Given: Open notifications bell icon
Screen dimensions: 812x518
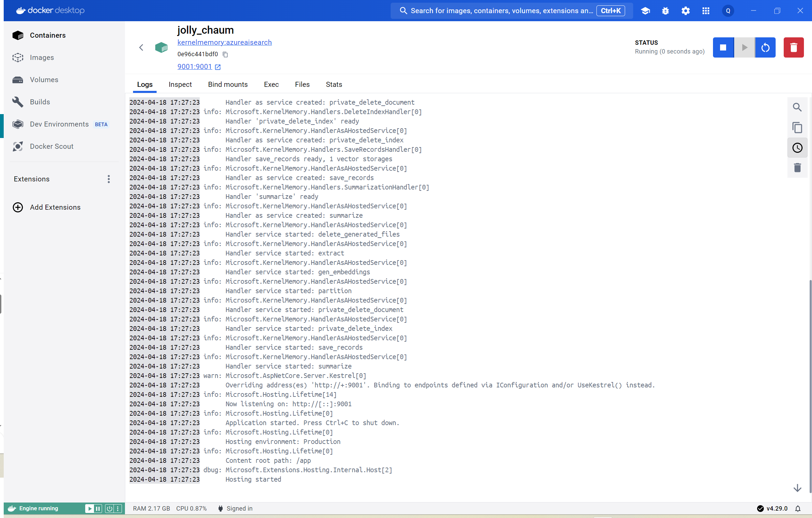Looking at the screenshot, I should click(x=798, y=509).
